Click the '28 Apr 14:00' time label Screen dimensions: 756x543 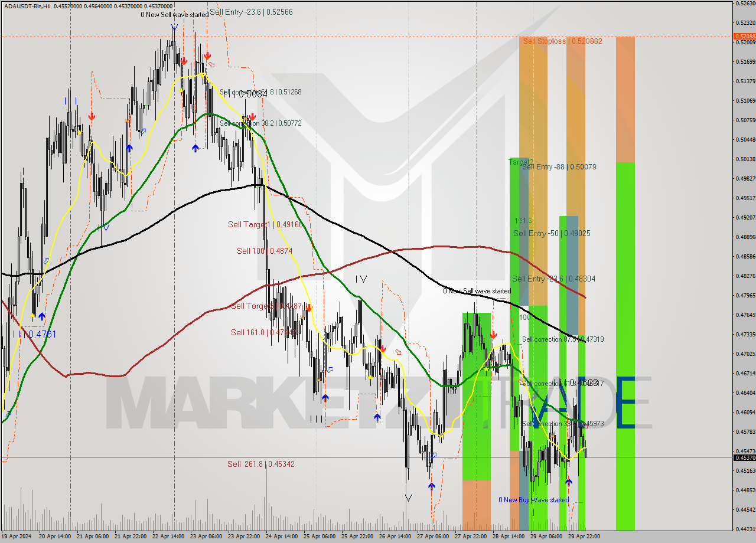[509, 537]
